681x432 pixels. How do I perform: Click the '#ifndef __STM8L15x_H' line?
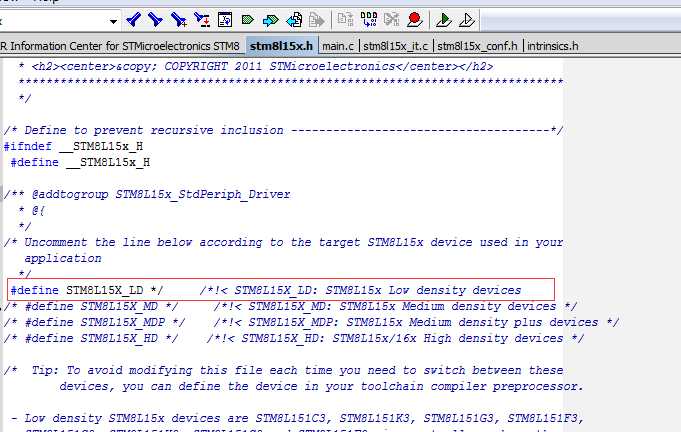point(73,146)
